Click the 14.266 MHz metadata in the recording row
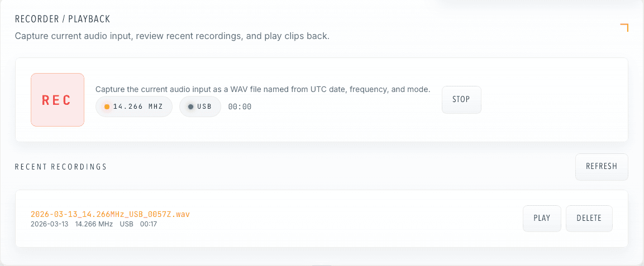This screenshot has height=266, width=644. [94, 224]
